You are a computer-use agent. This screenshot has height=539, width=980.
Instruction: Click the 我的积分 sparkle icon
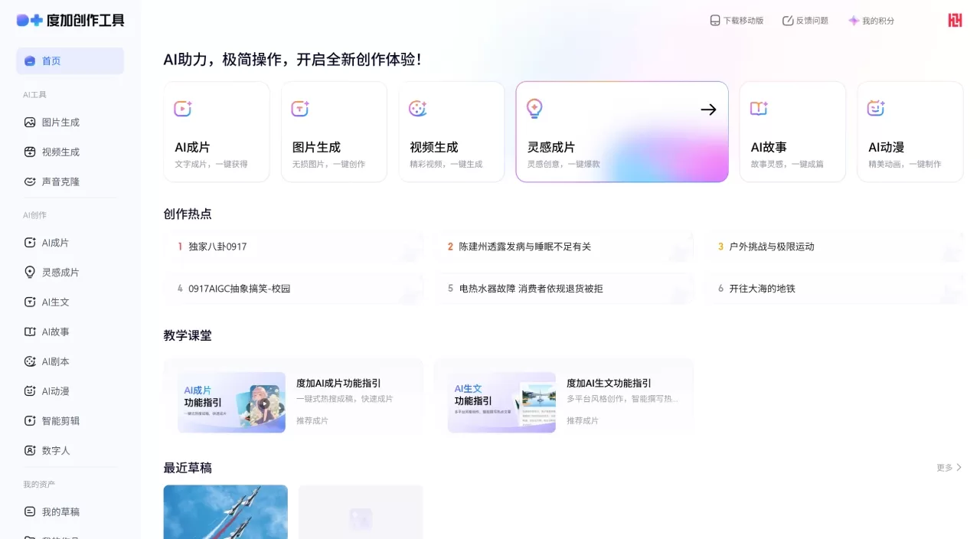(854, 21)
